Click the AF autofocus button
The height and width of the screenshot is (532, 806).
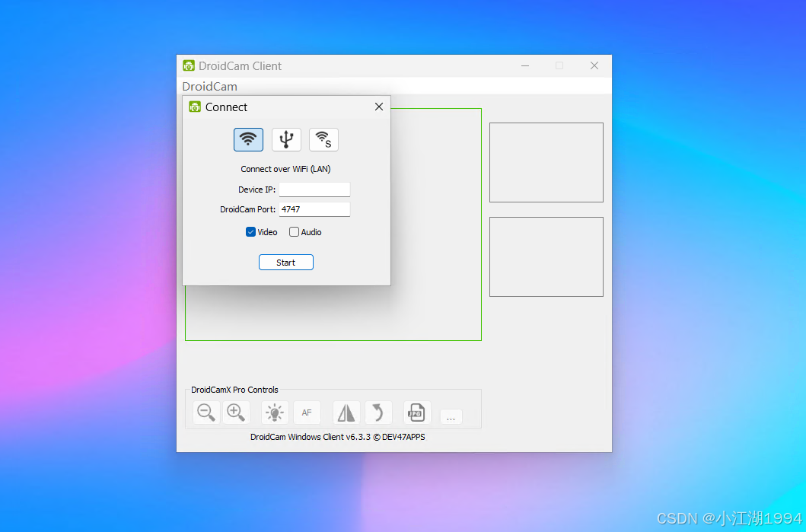[307, 413]
